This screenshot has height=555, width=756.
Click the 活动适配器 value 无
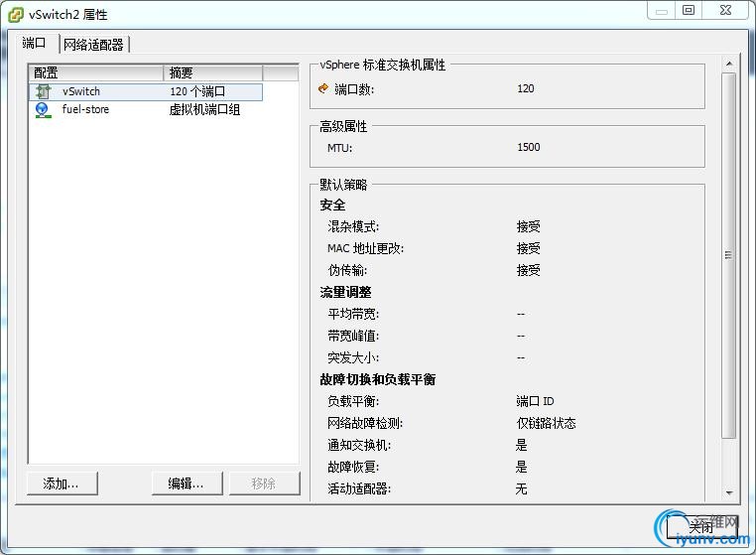(521, 488)
